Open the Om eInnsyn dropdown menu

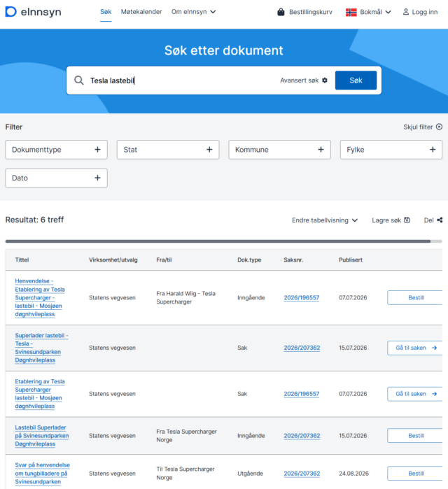(x=193, y=12)
